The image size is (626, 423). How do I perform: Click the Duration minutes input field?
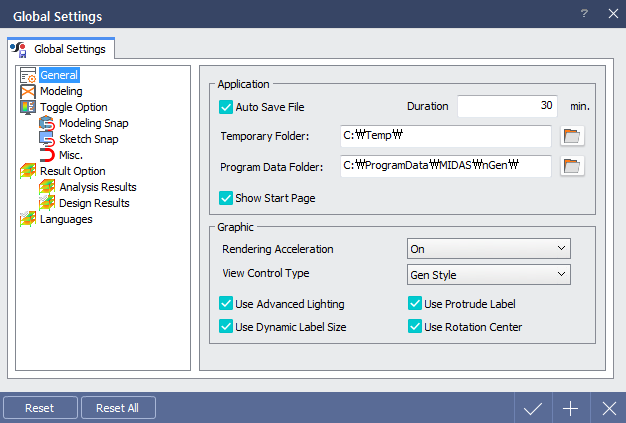click(x=507, y=106)
